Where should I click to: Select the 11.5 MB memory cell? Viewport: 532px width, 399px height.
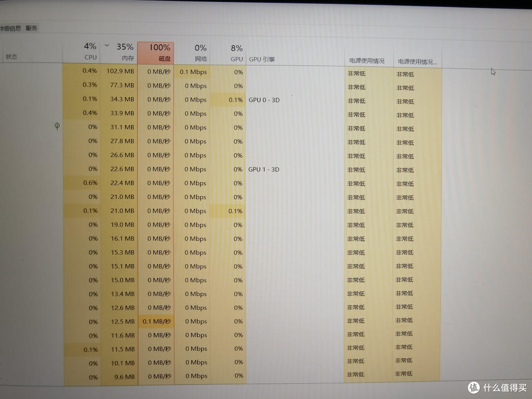119,349
